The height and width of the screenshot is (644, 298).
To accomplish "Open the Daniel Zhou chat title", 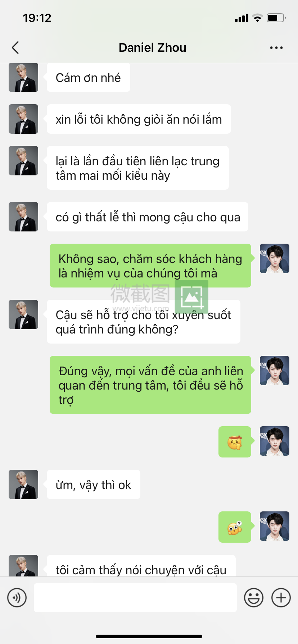I will click(153, 47).
